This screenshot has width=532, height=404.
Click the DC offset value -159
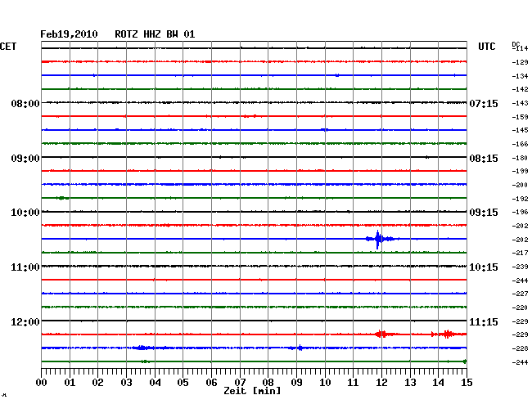pyautogui.click(x=520, y=117)
